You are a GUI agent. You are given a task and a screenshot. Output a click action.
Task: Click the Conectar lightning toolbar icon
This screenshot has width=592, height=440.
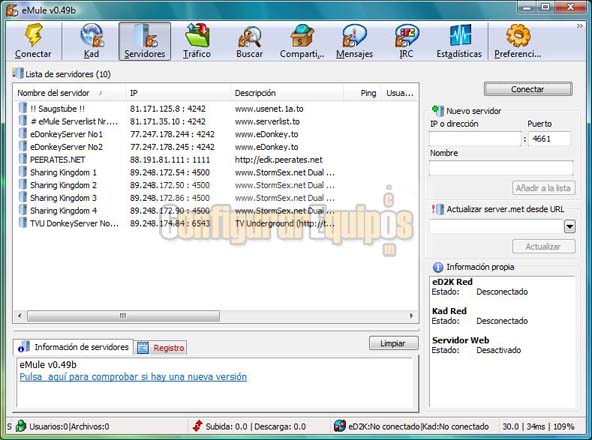[x=33, y=35]
